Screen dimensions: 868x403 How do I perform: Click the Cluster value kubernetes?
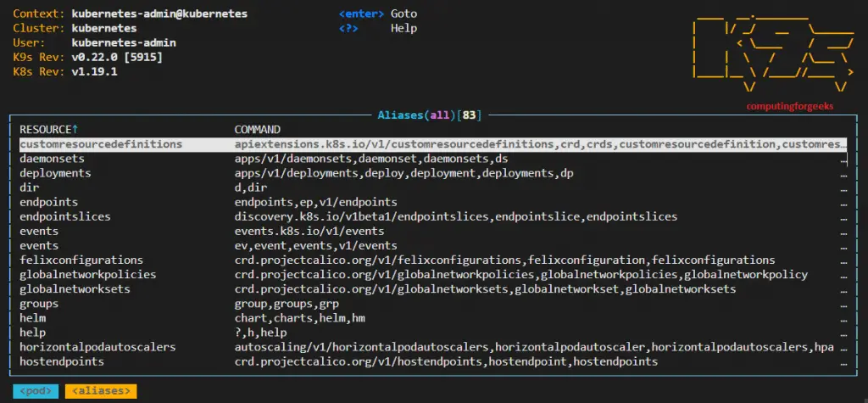click(x=104, y=28)
